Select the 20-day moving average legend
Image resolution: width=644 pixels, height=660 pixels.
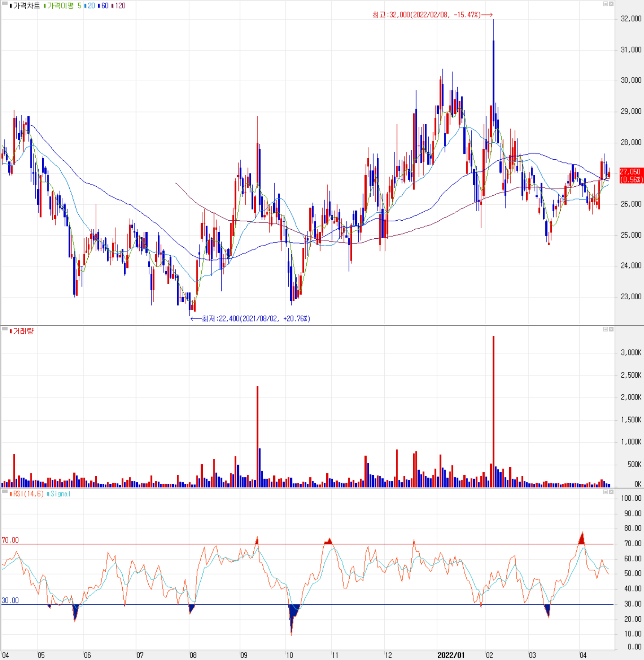[90, 6]
